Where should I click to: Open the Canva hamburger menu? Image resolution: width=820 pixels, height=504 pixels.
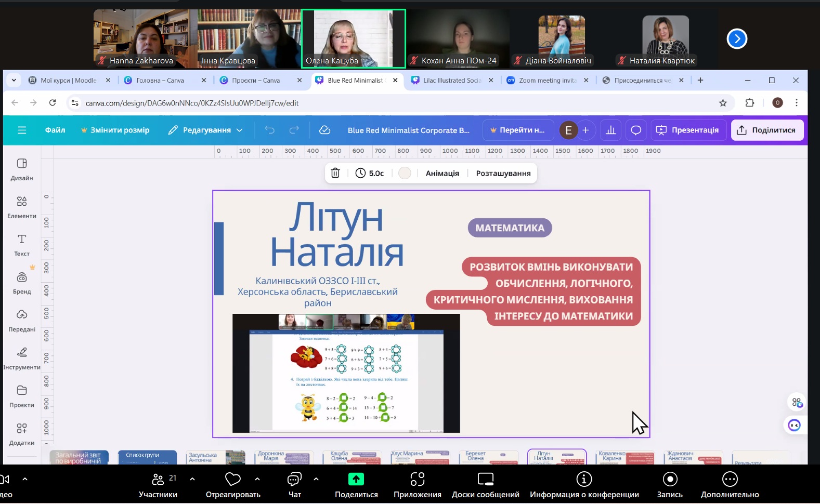pos(22,130)
